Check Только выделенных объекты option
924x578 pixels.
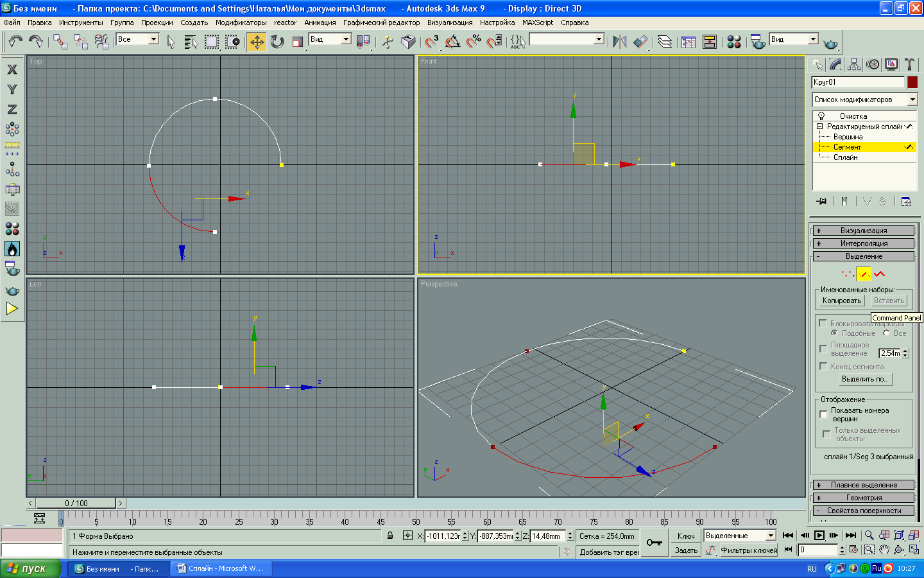(x=826, y=435)
